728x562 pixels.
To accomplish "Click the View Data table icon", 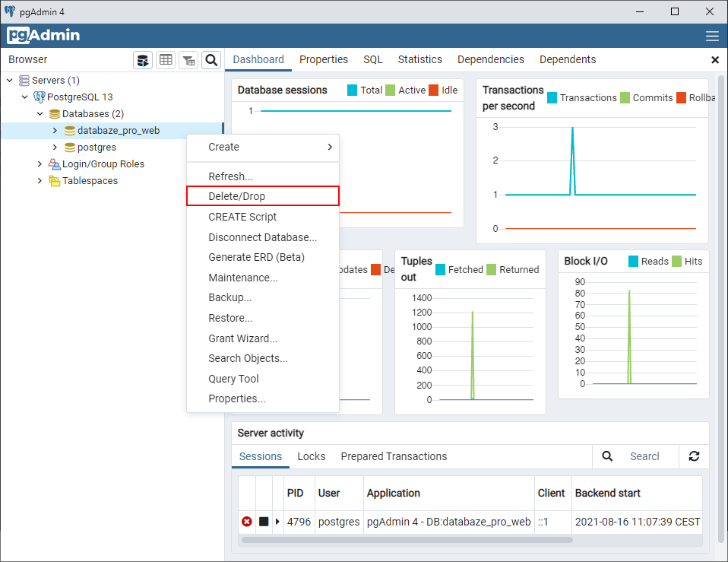I will click(166, 60).
